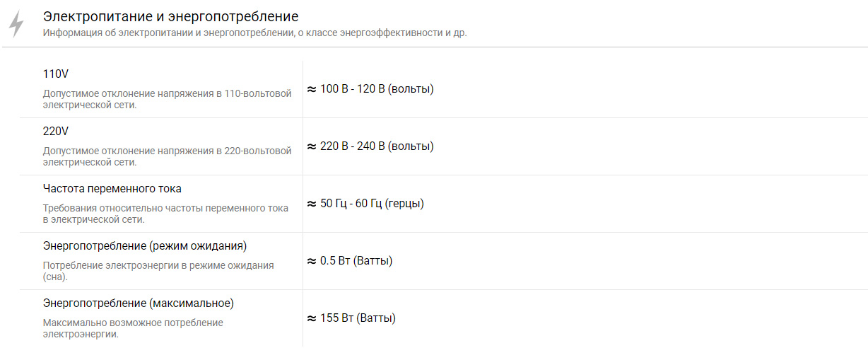
Task: Click the section subtitle about энергоэффективности
Action: click(254, 33)
